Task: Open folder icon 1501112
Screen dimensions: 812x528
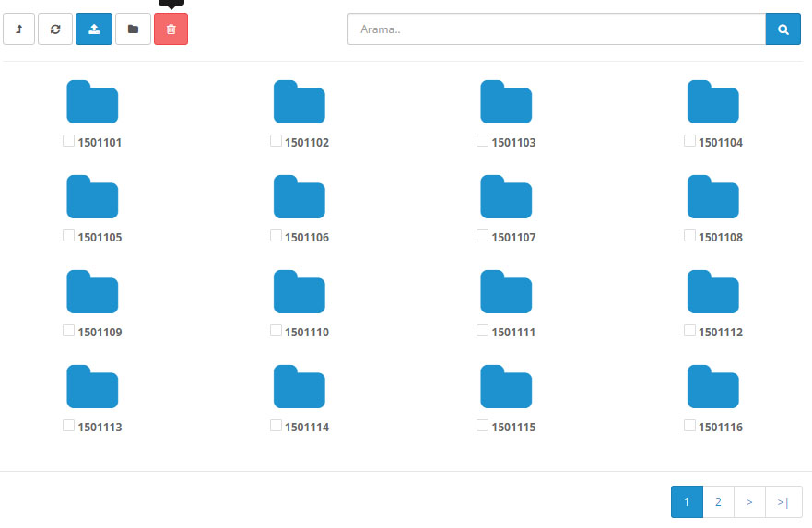Action: 713,291
